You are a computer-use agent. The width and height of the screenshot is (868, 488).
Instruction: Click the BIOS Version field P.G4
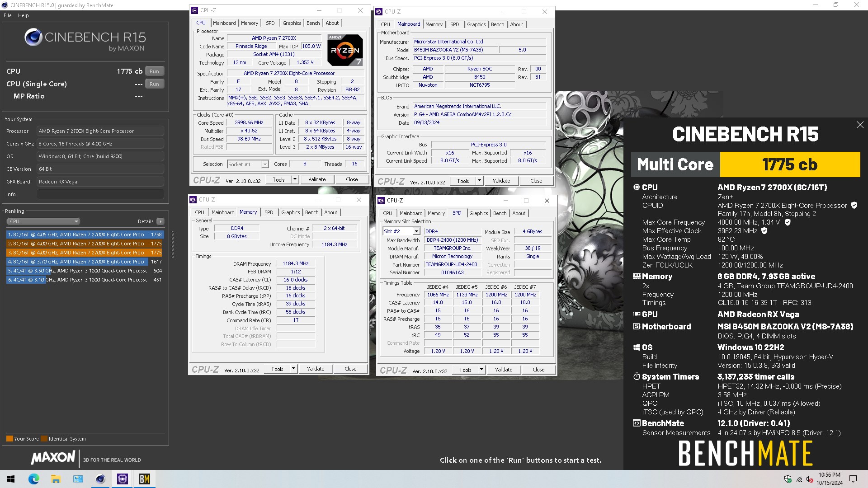(479, 115)
